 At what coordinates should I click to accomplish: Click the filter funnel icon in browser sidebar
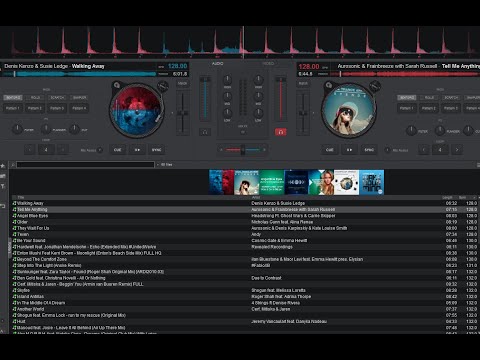3,186
